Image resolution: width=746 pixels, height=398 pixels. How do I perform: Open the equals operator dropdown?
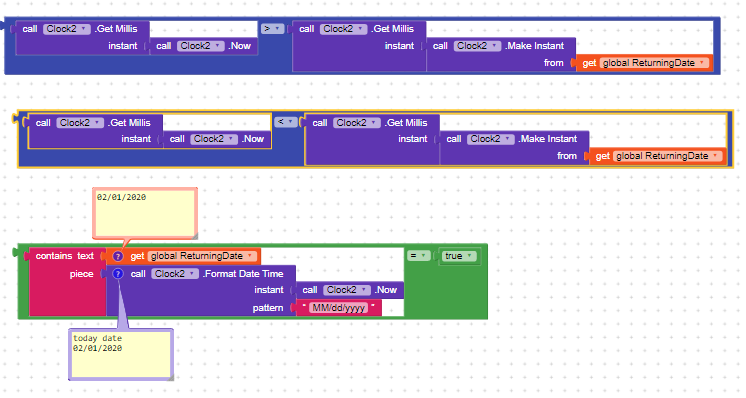[418, 256]
